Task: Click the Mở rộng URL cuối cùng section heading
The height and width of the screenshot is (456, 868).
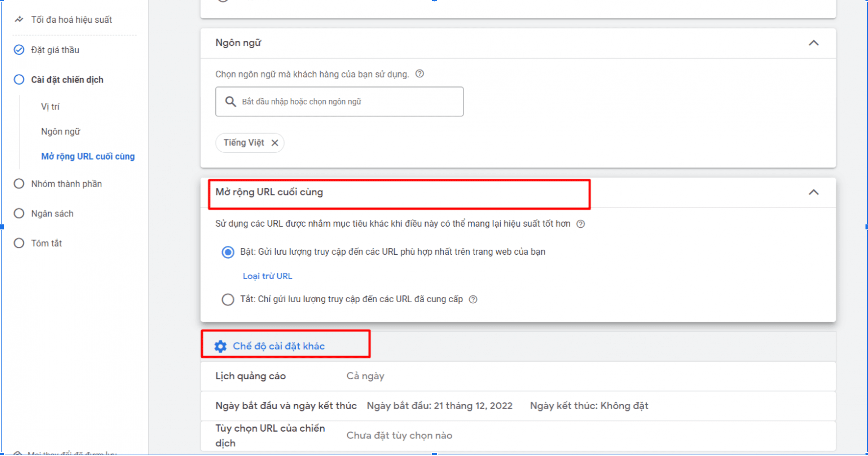Action: click(269, 192)
